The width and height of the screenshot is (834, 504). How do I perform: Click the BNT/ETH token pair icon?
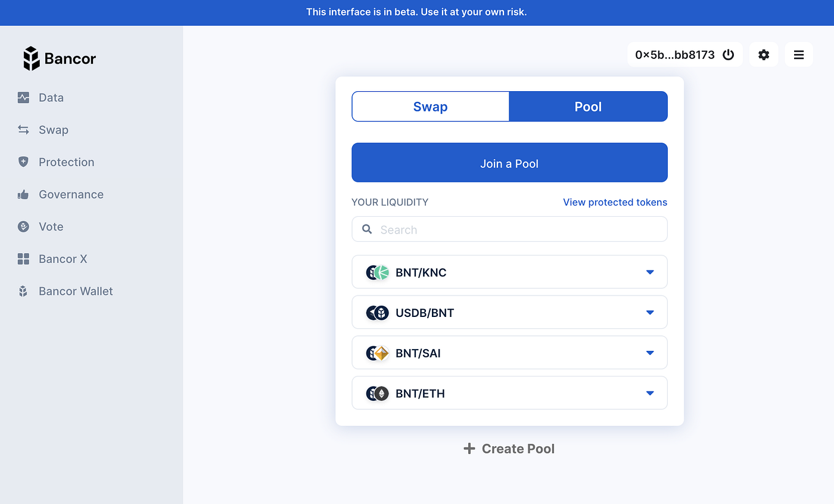coord(377,393)
